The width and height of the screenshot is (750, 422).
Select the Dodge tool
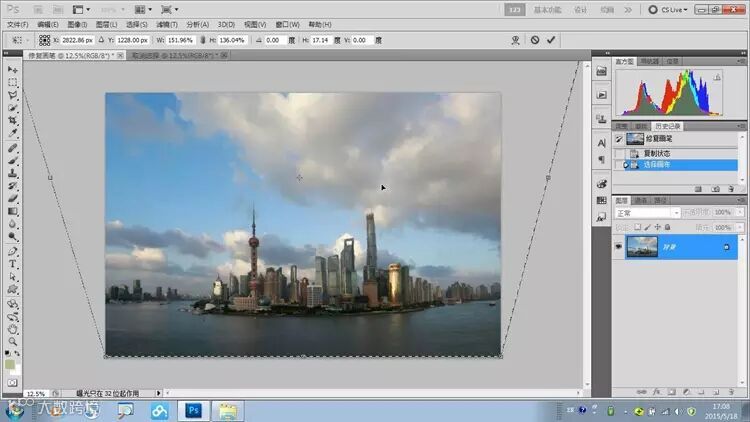point(12,237)
